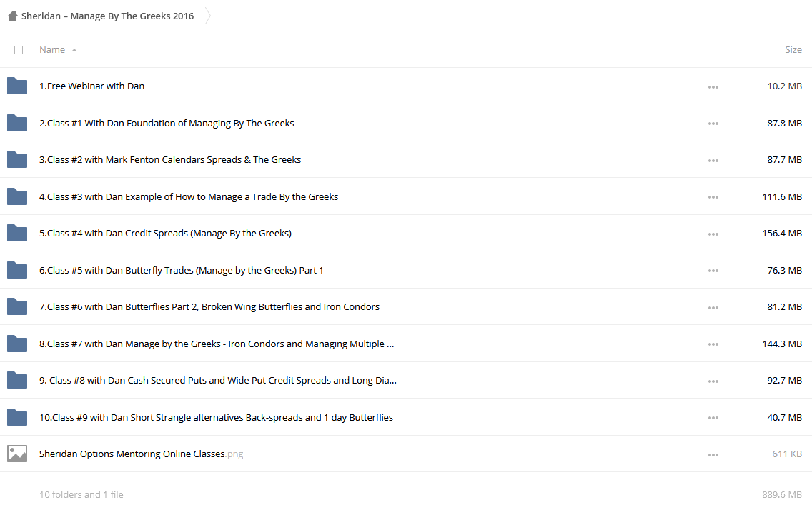Open more actions for 9. Class #8 folder
Image resolution: width=812 pixels, height=510 pixels.
(x=713, y=381)
